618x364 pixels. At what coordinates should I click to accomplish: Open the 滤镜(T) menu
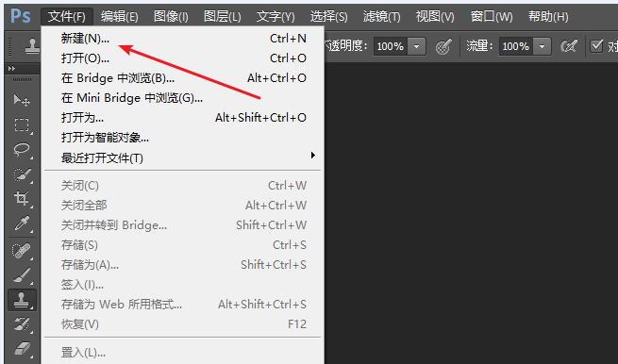(381, 17)
